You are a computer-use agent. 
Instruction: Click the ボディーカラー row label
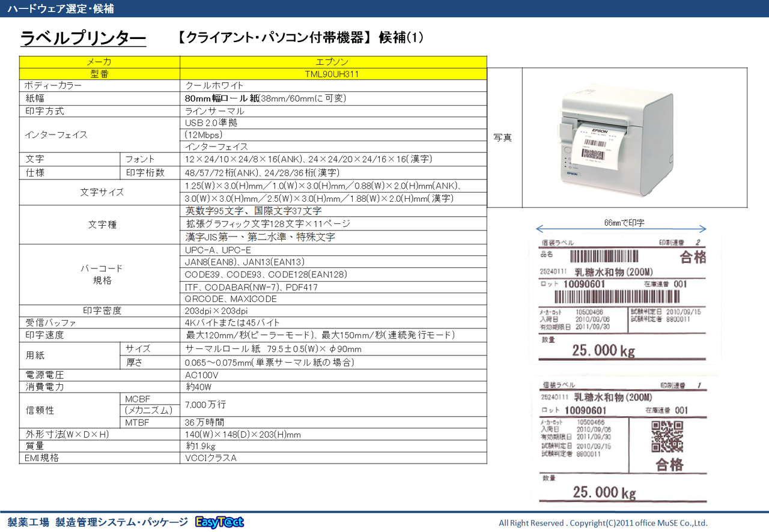click(53, 86)
